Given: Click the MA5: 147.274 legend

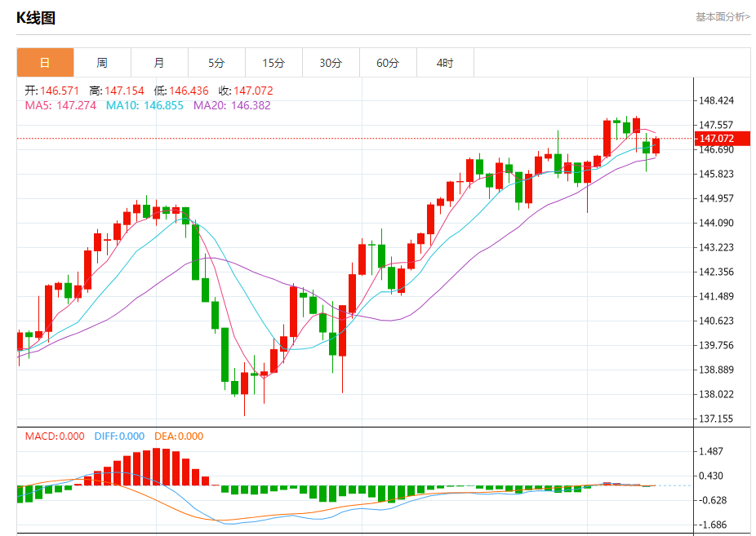Looking at the screenshot, I should coord(60,105).
